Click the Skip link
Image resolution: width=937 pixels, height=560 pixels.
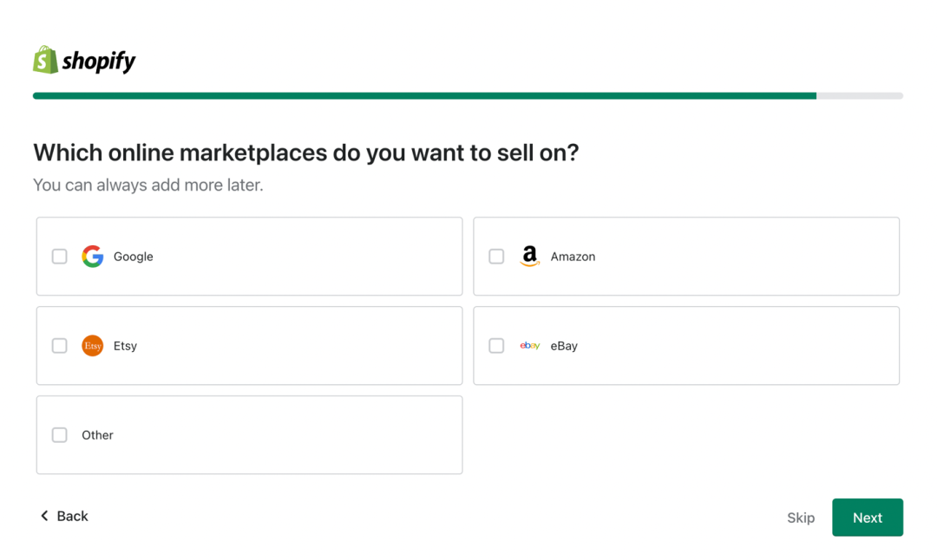[x=800, y=517]
